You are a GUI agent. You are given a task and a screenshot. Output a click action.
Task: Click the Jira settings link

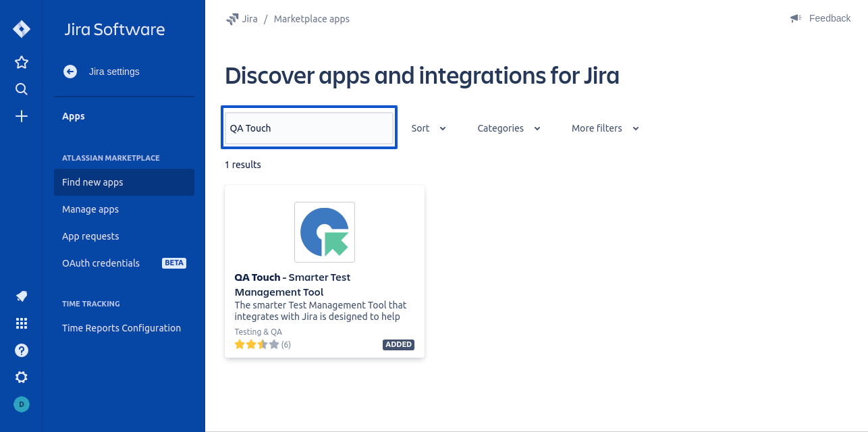(114, 72)
